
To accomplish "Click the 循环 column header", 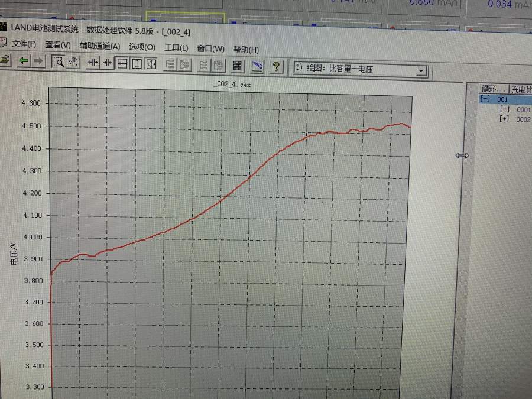I will coord(493,89).
